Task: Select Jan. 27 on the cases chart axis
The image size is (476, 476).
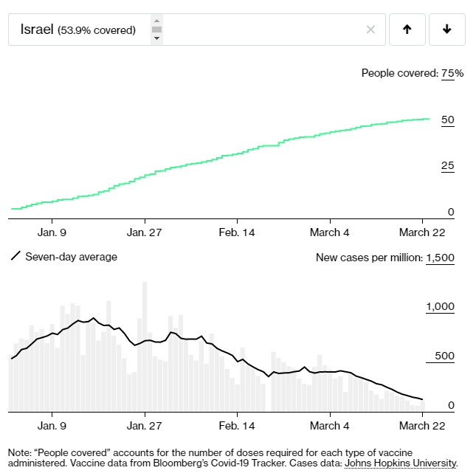Action: (x=145, y=425)
